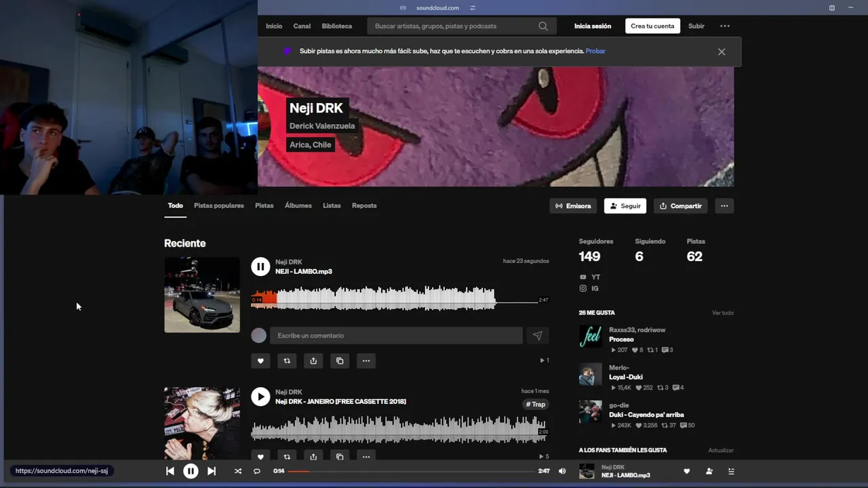Toggle repeat in player bar
Screen dimensions: 868x488
(x=257, y=471)
